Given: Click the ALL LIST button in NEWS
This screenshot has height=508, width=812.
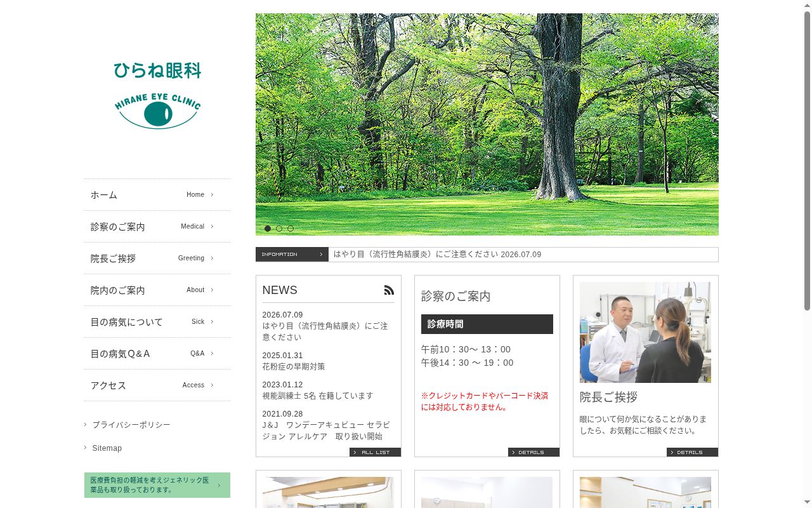Looking at the screenshot, I should tap(375, 452).
